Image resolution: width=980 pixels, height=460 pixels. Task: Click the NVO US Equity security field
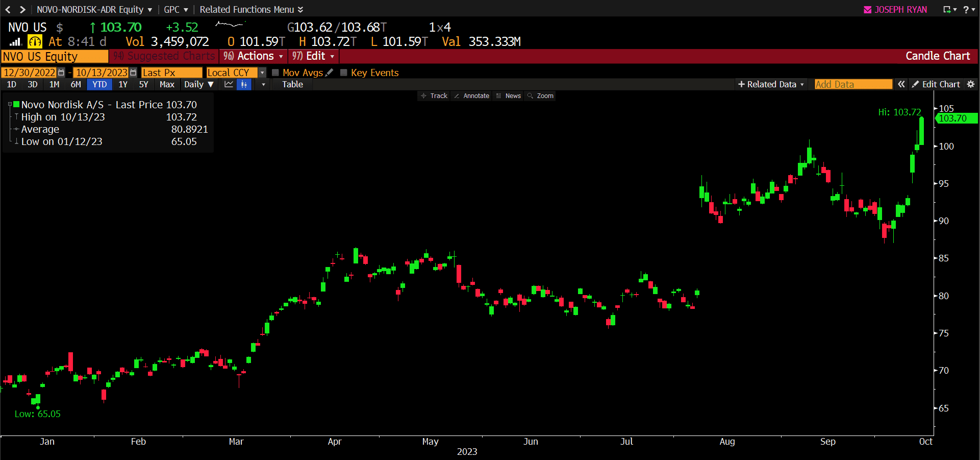click(55, 56)
